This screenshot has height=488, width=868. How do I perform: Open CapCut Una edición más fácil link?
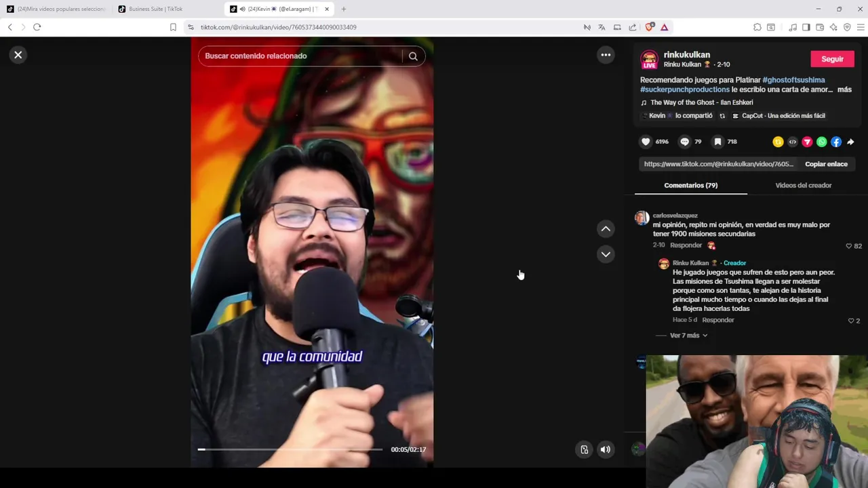point(778,116)
